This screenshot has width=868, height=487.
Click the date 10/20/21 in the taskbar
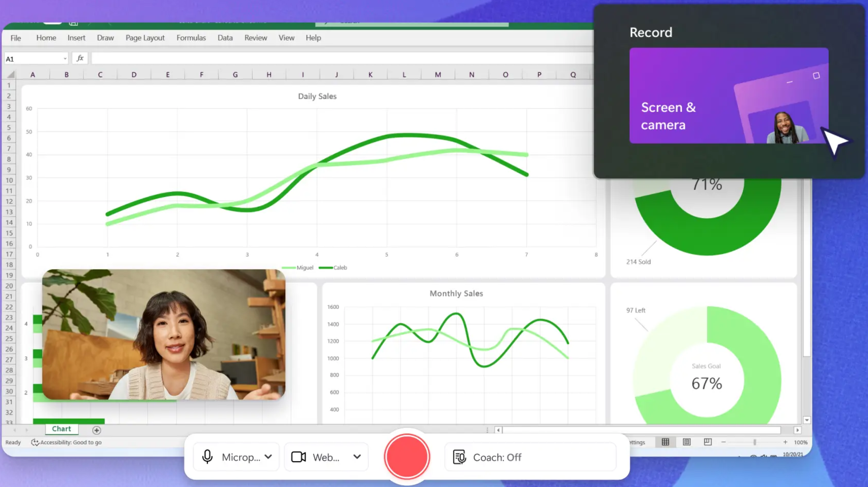[x=792, y=454]
